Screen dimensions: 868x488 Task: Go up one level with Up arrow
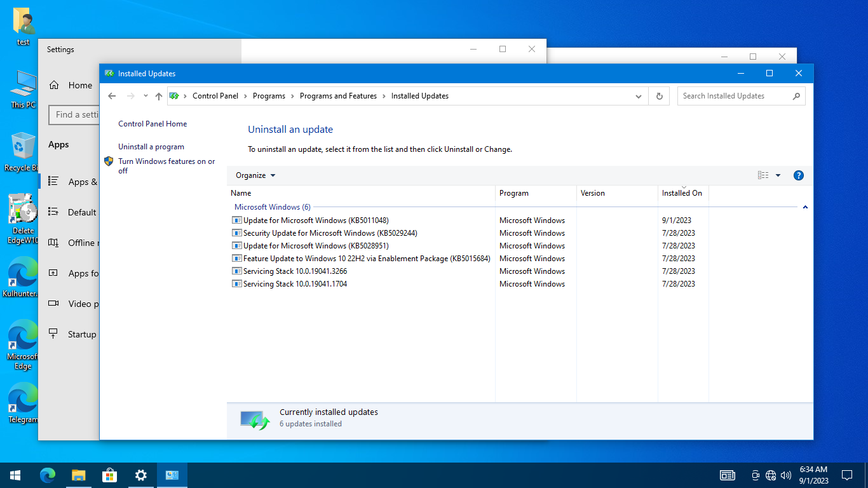tap(159, 96)
